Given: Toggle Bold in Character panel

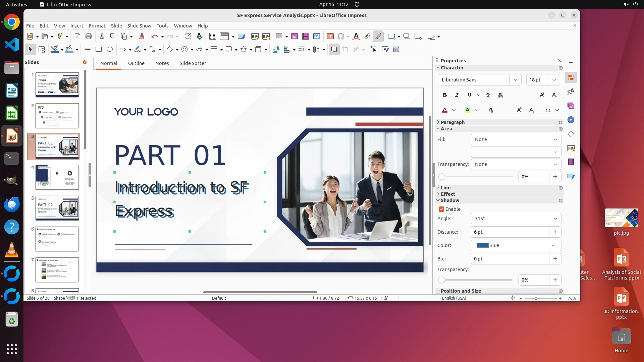Looking at the screenshot, I should 445,95.
